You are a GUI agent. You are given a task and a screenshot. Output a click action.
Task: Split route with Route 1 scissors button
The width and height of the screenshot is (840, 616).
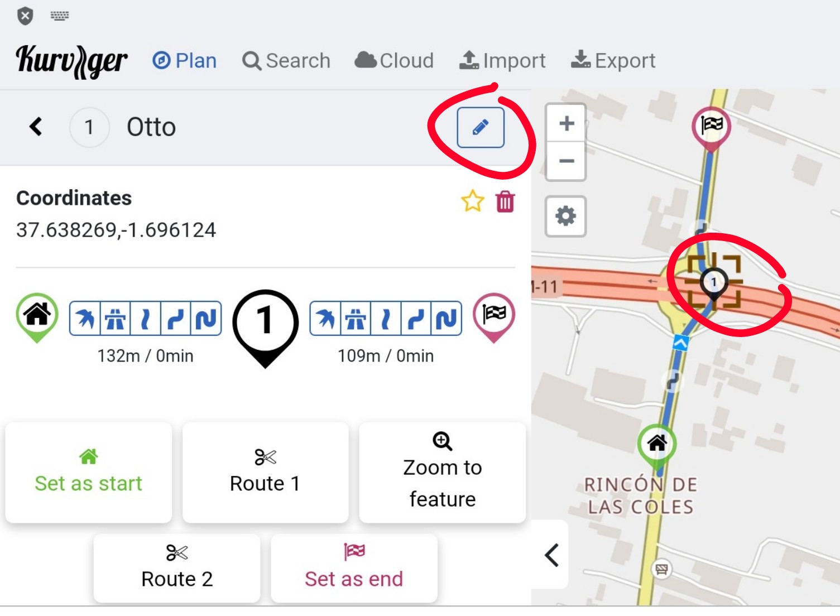coord(265,472)
